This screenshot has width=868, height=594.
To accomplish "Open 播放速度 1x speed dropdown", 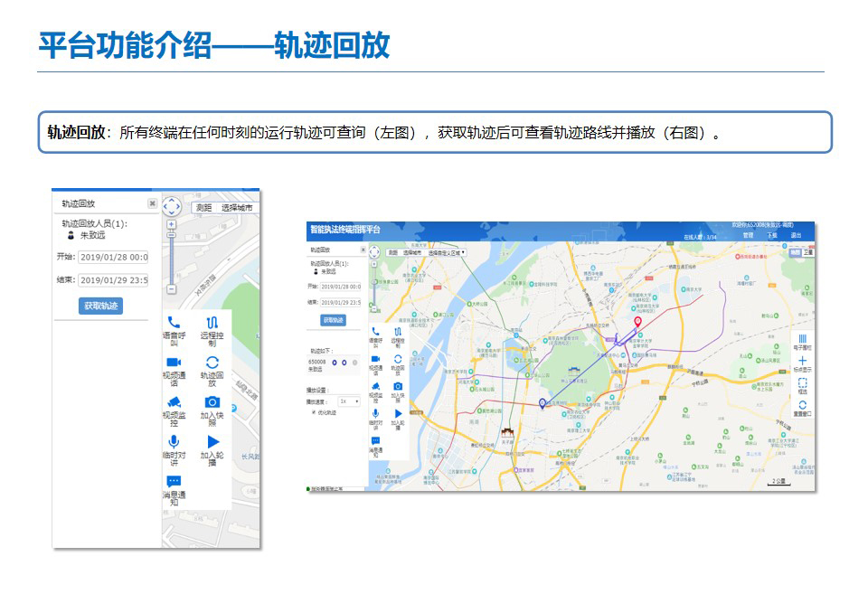I will 349,401.
